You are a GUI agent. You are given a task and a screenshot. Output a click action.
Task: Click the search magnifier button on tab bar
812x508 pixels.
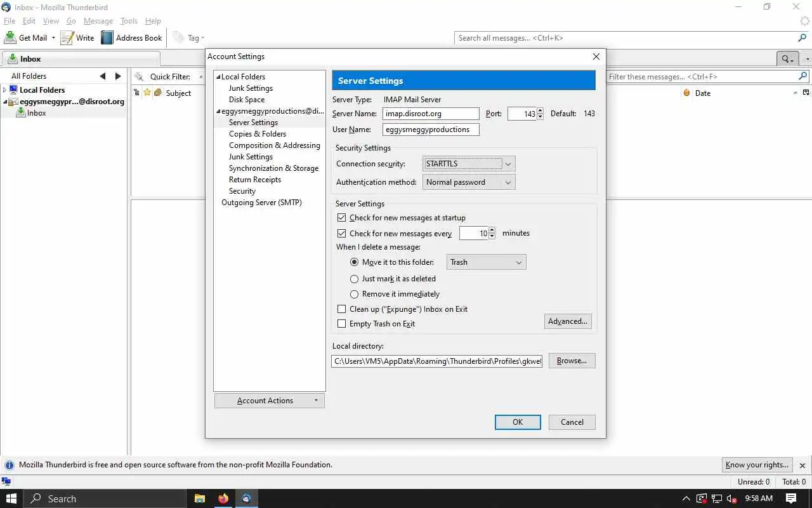(x=787, y=58)
